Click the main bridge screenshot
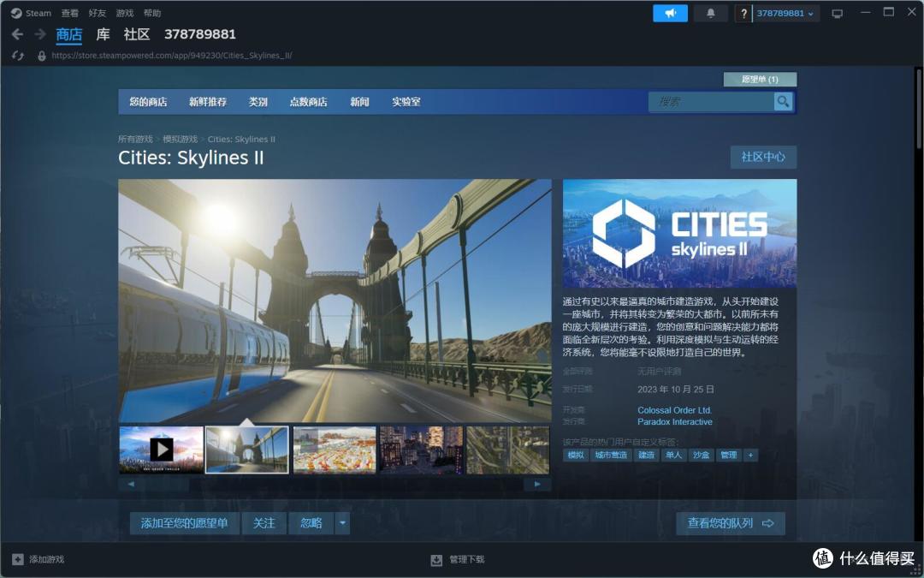The height and width of the screenshot is (578, 924). pos(335,301)
